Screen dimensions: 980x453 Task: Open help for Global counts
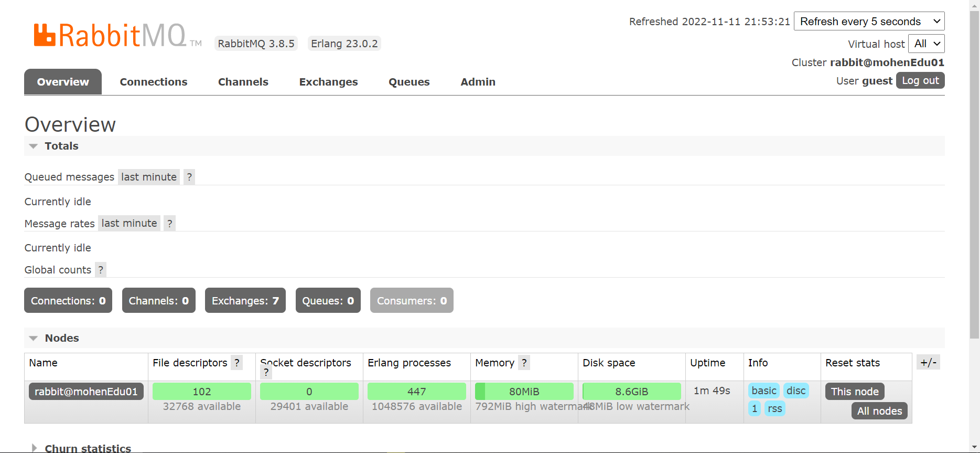(101, 269)
